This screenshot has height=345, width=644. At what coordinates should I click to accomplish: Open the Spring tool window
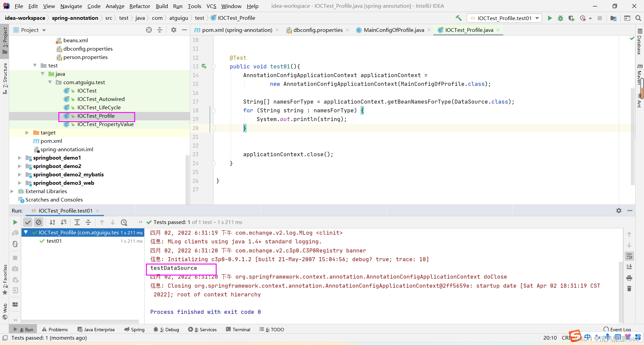coord(135,330)
